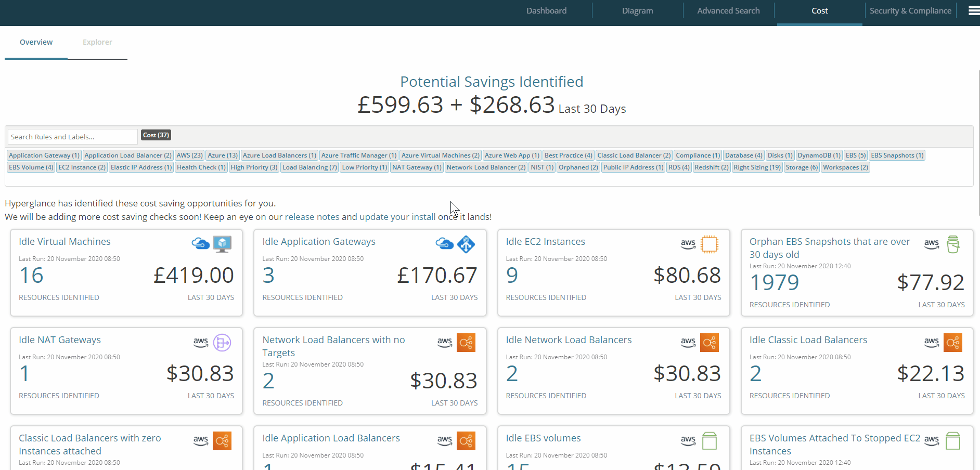Filter by EC2 Instance (2) label
The height and width of the screenshot is (470, 980).
pos(82,167)
